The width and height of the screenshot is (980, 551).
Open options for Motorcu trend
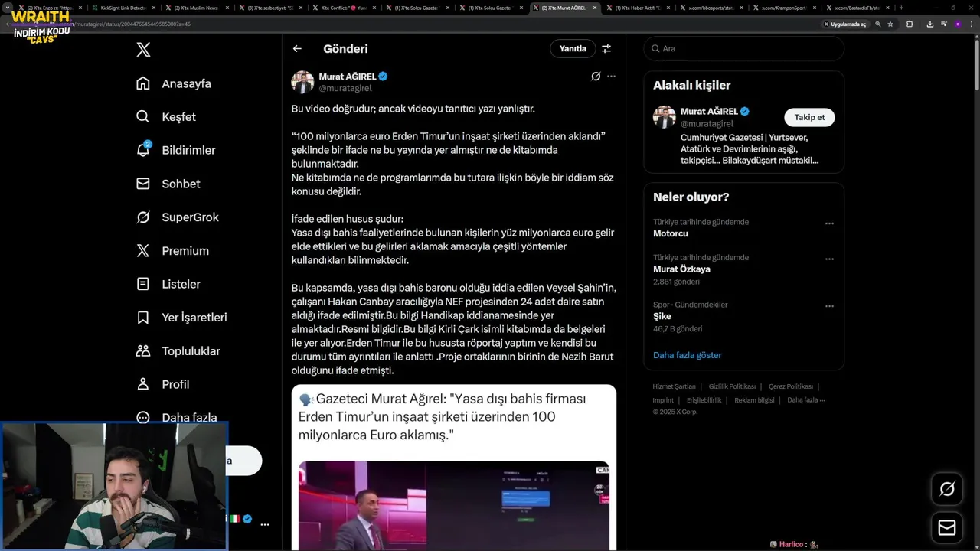click(x=829, y=223)
